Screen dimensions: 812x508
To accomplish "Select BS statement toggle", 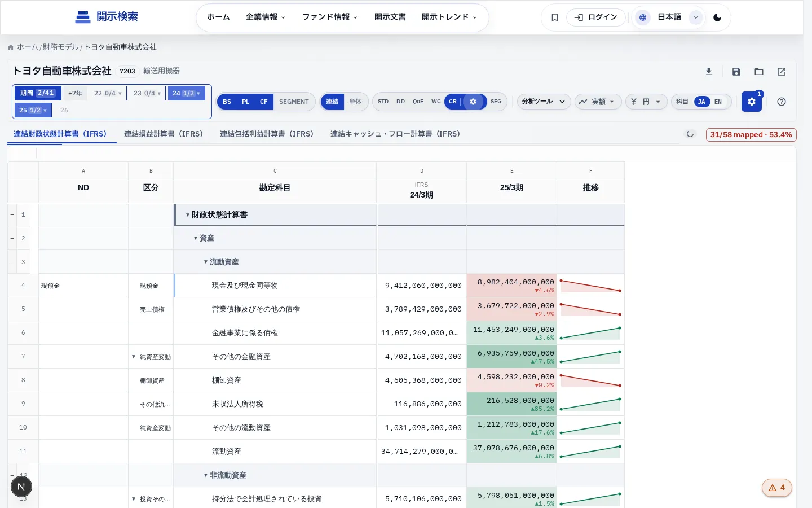I will 227,102.
